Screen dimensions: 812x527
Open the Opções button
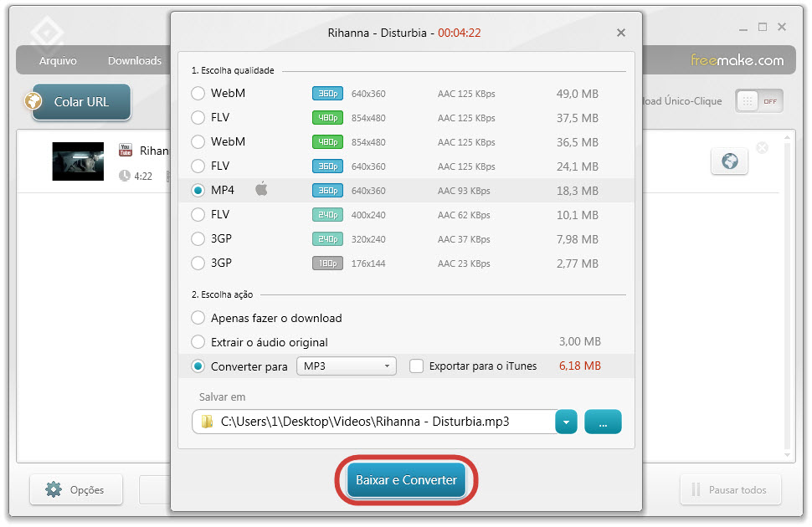click(76, 489)
